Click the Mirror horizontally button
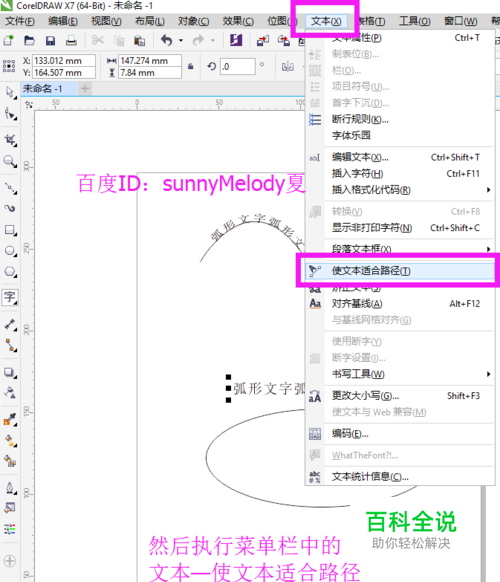 pos(288,67)
